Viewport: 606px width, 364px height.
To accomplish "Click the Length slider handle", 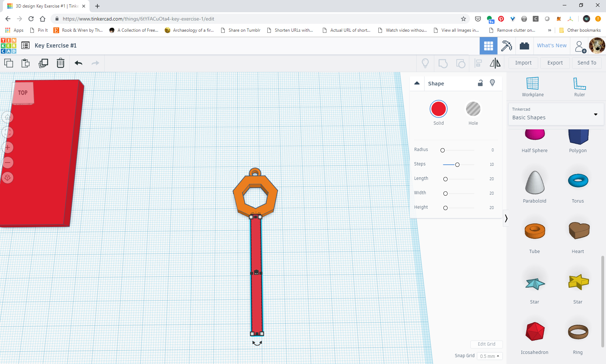I will click(x=445, y=179).
